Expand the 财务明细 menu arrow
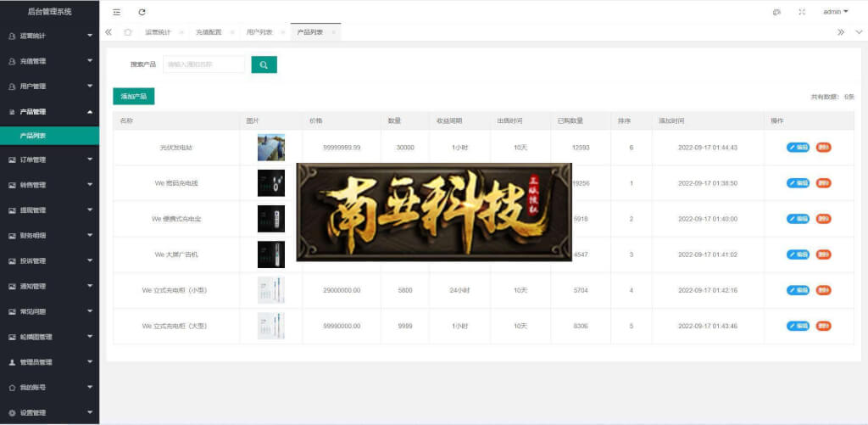868x425 pixels. pyautogui.click(x=90, y=236)
